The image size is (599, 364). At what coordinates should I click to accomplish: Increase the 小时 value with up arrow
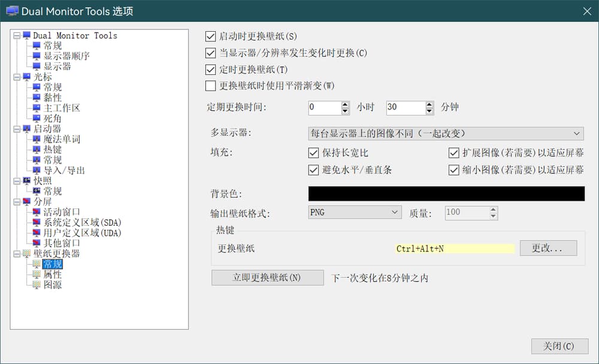click(346, 104)
